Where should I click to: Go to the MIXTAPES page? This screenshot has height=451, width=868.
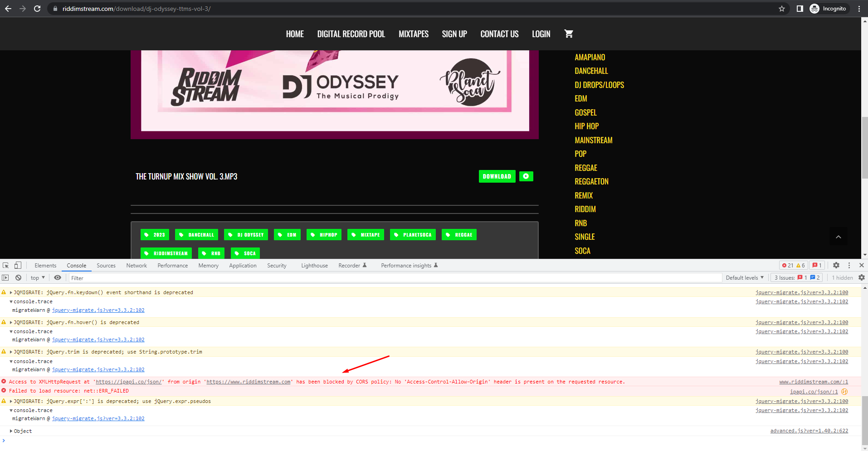[x=414, y=34]
